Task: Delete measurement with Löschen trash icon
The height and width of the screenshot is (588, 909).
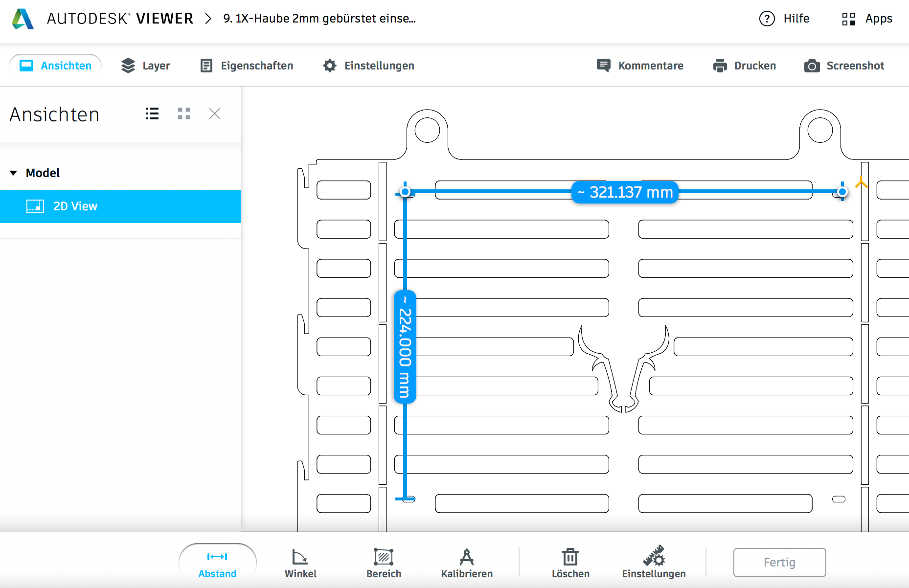Action: pos(570,563)
